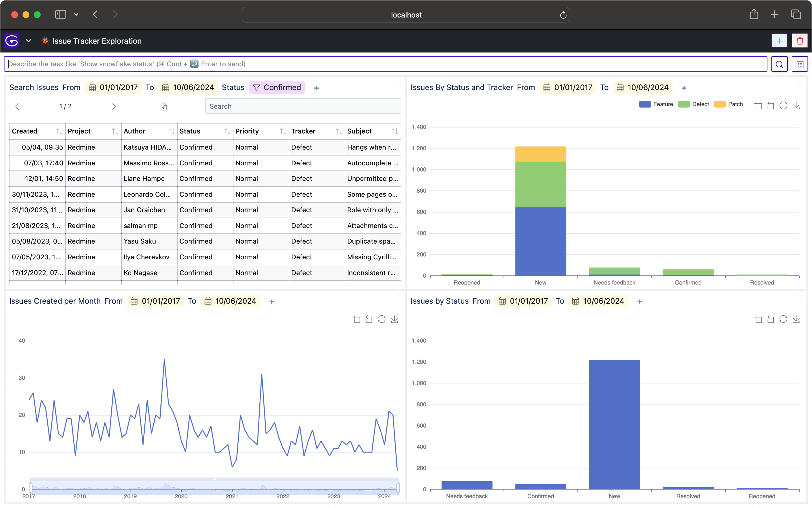
Task: Reload the localhost page
Action: [x=563, y=15]
